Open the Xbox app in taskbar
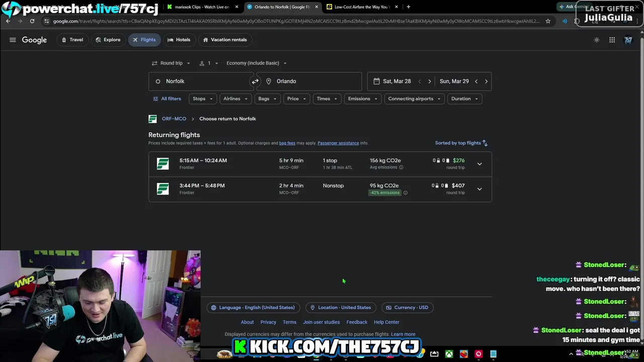This screenshot has height=362, width=644. 449,354
